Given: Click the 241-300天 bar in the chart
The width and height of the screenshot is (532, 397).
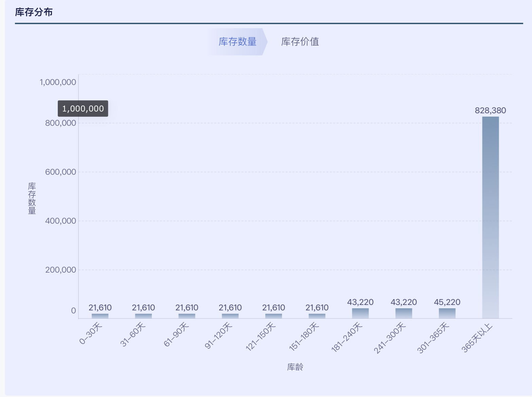Looking at the screenshot, I should pyautogui.click(x=404, y=313).
